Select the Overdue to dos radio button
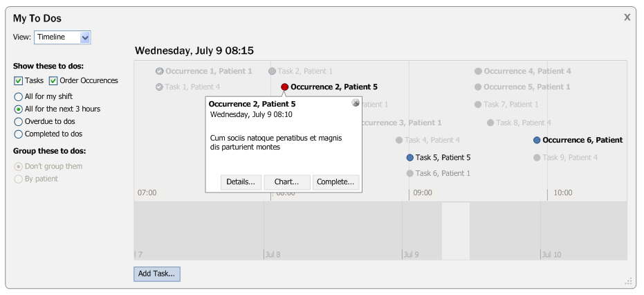 (19, 122)
